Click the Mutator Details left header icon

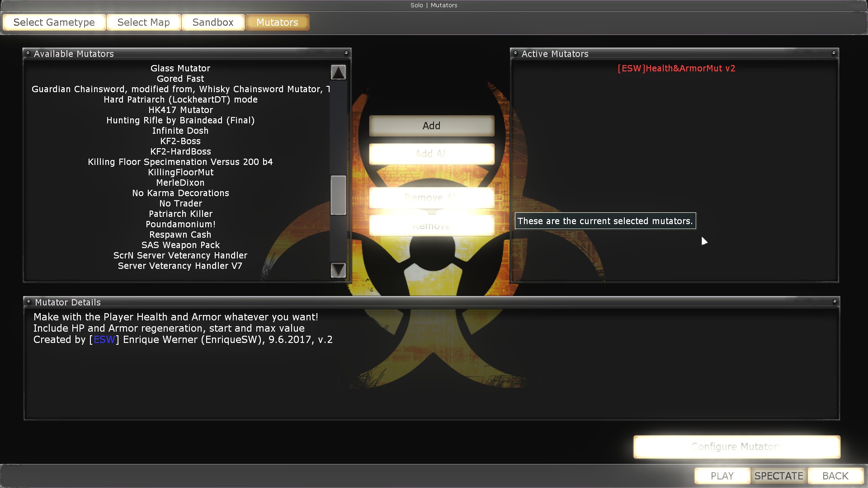tap(28, 301)
